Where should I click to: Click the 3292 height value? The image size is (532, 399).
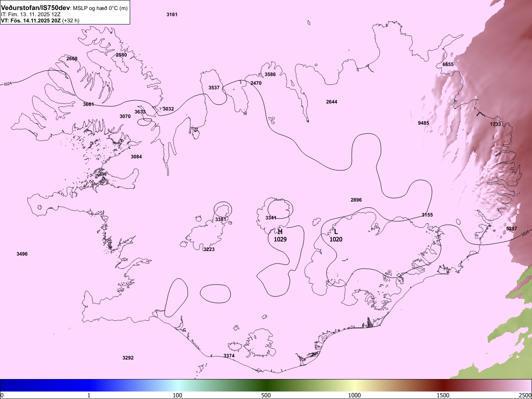(128, 358)
